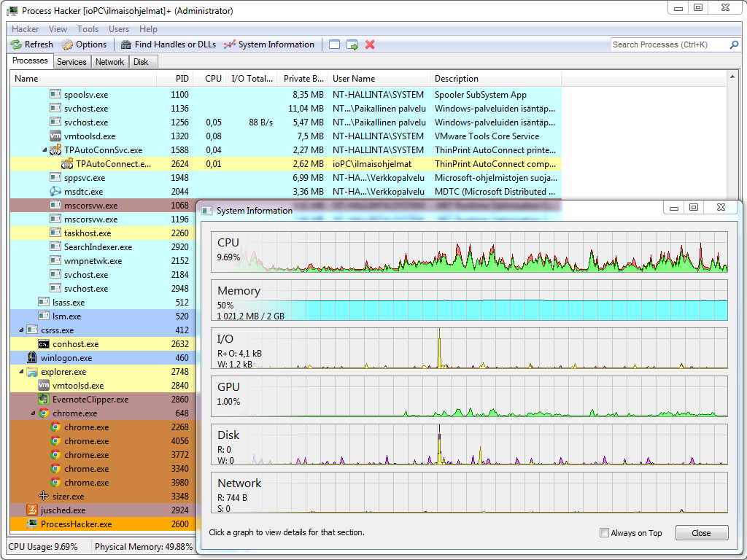Open the I/O graph details
This screenshot has height=560, width=747.
[469, 348]
